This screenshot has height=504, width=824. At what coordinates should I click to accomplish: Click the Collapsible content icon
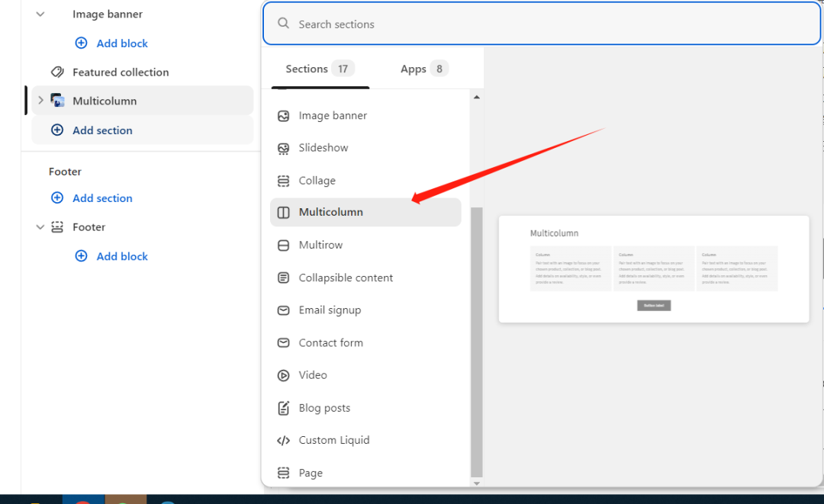tap(283, 278)
